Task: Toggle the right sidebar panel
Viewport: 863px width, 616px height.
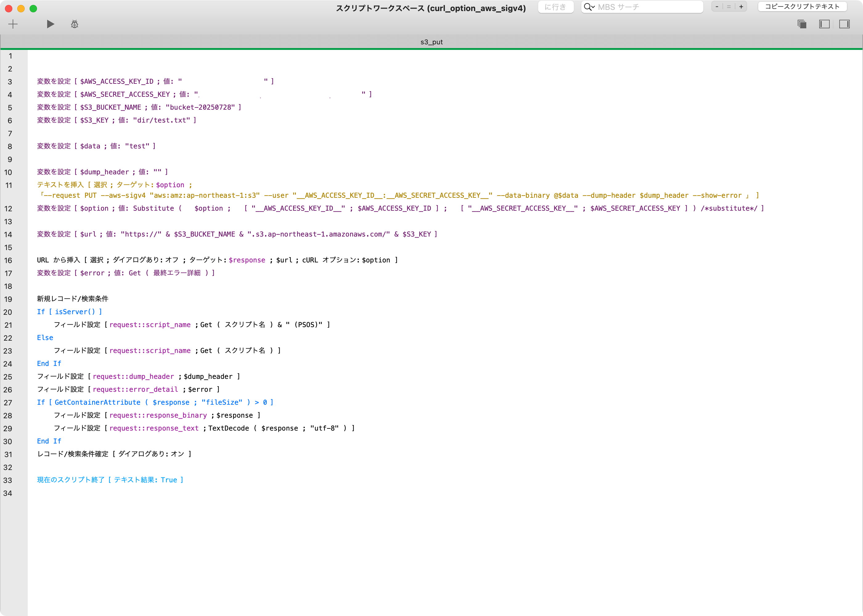Action: click(x=845, y=24)
